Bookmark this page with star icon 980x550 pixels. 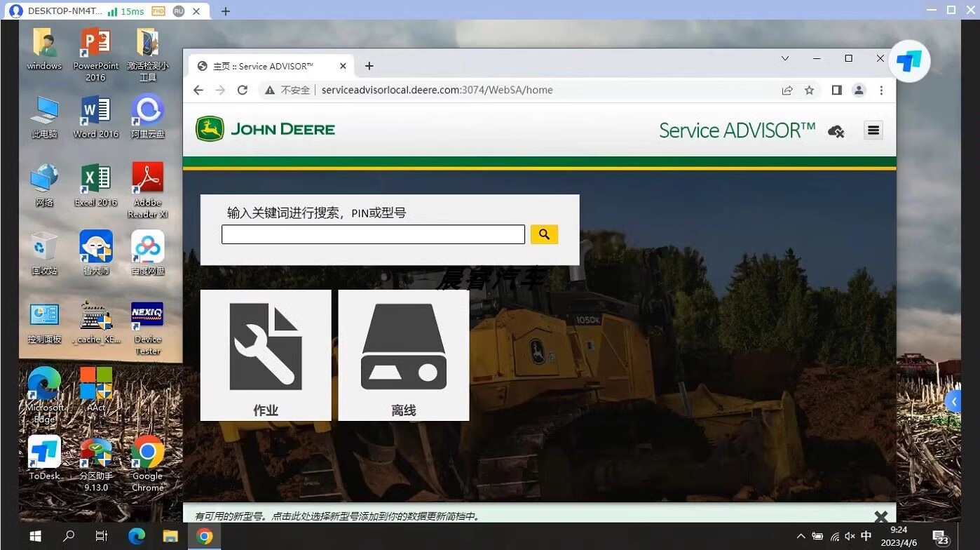pyautogui.click(x=809, y=90)
